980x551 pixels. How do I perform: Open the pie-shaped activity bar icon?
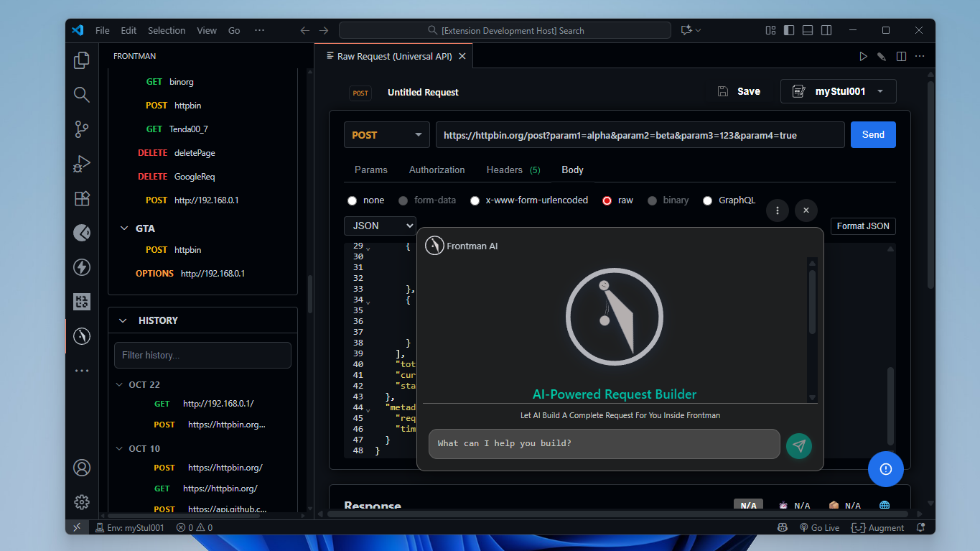click(82, 233)
